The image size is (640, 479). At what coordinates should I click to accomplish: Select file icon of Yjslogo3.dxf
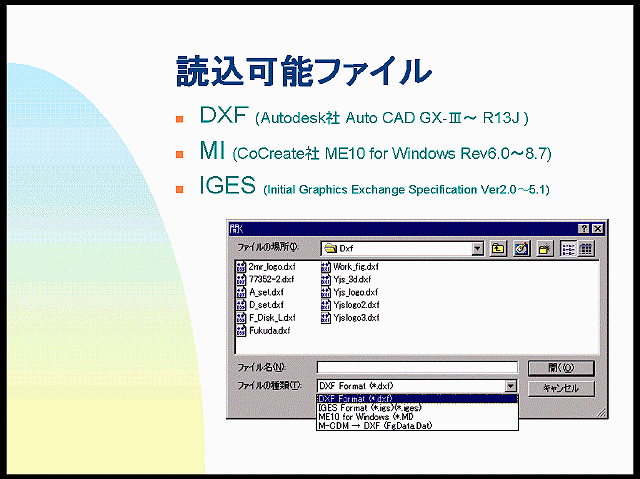[326, 318]
